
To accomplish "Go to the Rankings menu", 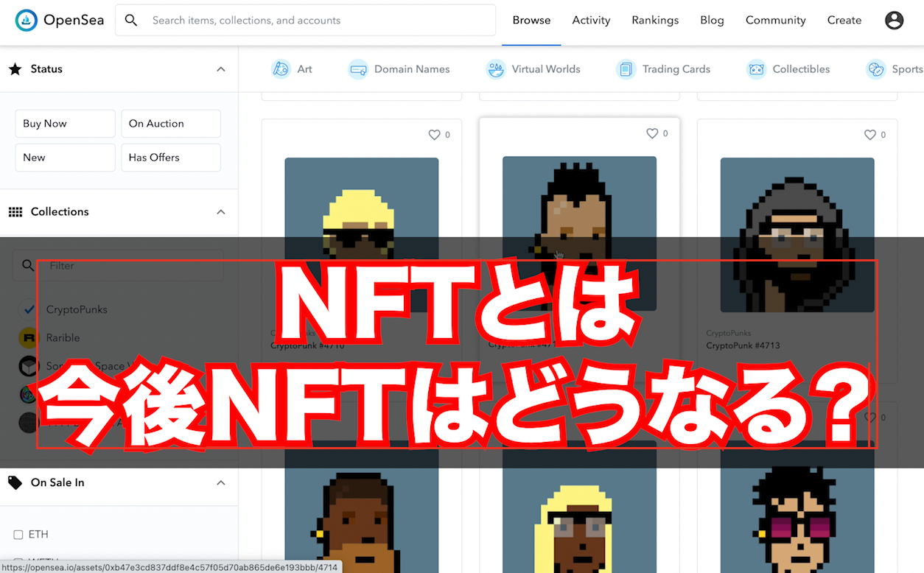I will (654, 21).
